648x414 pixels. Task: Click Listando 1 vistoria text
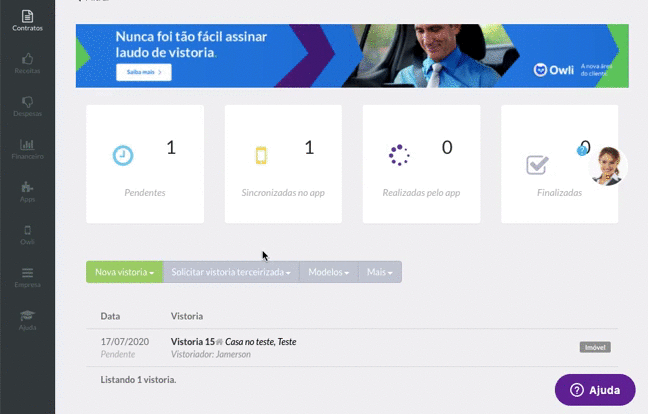coord(138,380)
